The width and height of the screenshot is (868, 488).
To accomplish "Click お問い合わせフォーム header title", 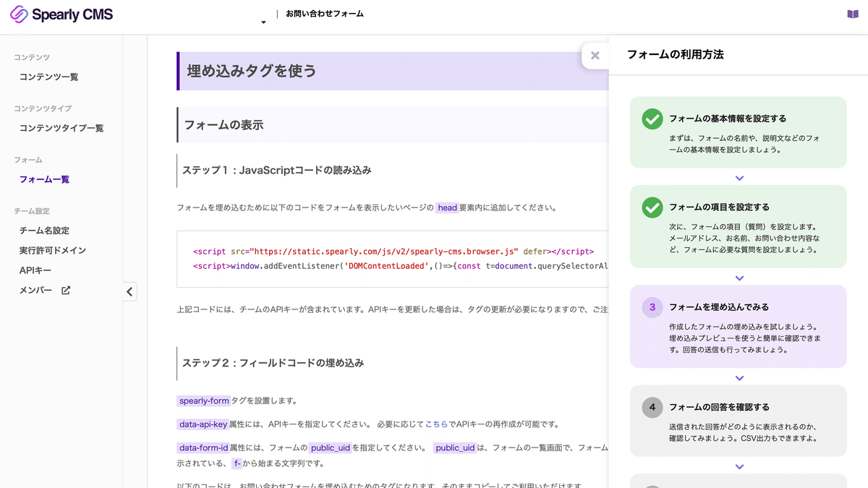I will click(x=325, y=14).
